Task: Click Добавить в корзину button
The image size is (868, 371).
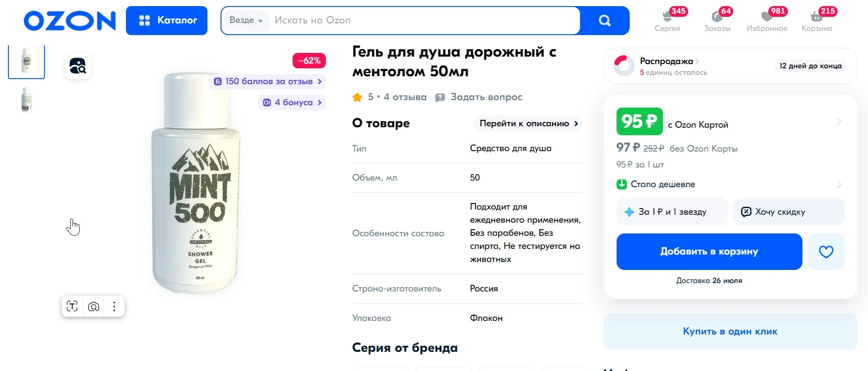Action: click(x=709, y=252)
